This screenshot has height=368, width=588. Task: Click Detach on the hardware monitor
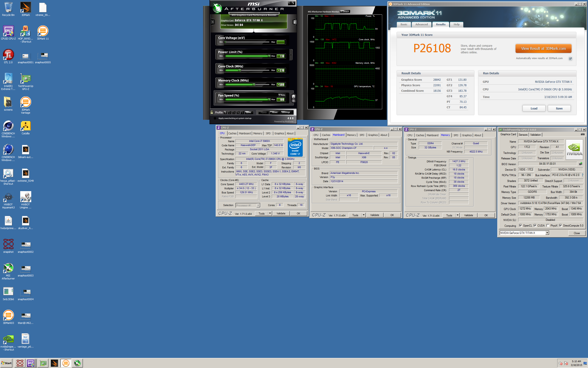[345, 11]
